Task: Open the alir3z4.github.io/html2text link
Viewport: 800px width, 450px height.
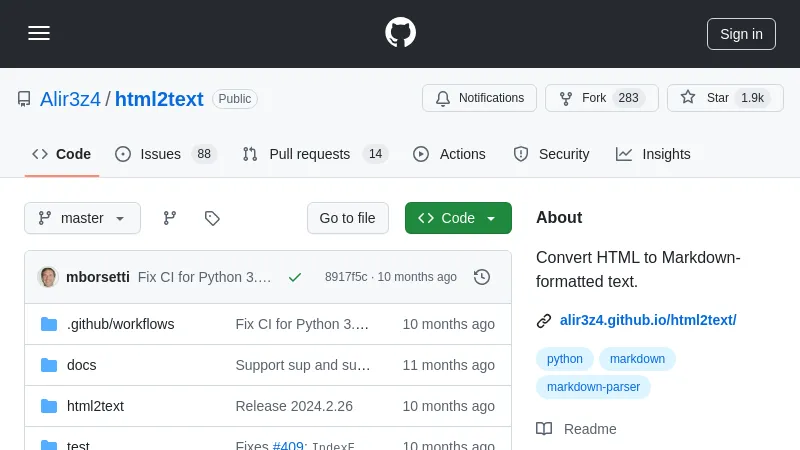Action: [x=647, y=320]
